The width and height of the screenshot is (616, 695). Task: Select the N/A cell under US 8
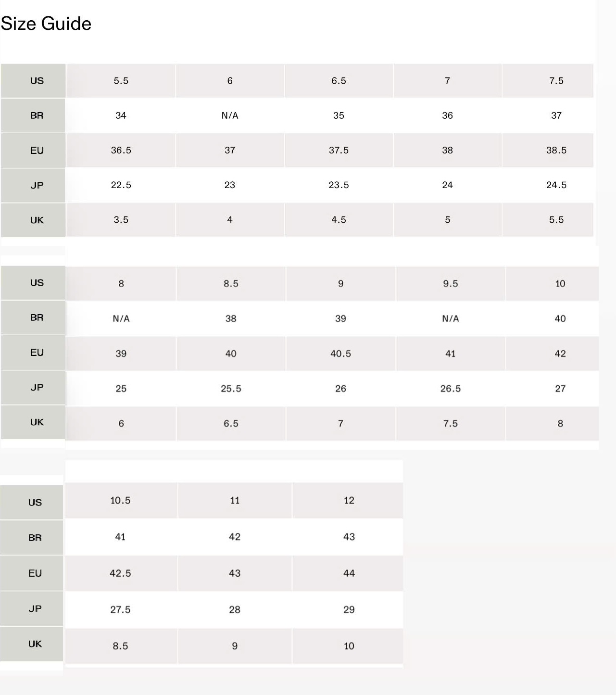point(121,318)
